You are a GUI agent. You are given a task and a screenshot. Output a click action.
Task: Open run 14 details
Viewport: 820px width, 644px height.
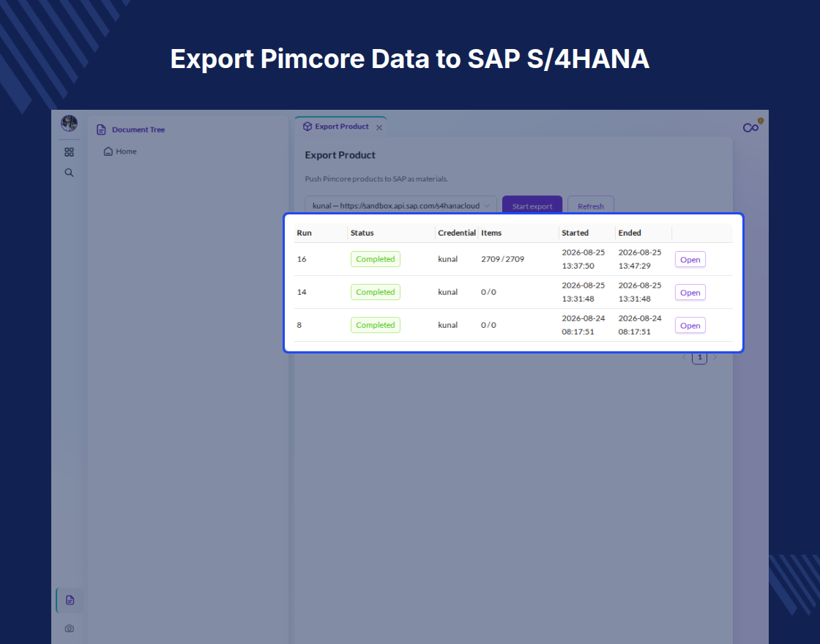(x=690, y=293)
